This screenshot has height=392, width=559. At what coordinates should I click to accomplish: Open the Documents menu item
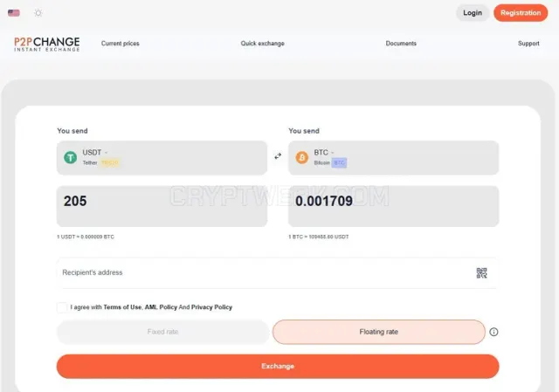click(x=401, y=44)
